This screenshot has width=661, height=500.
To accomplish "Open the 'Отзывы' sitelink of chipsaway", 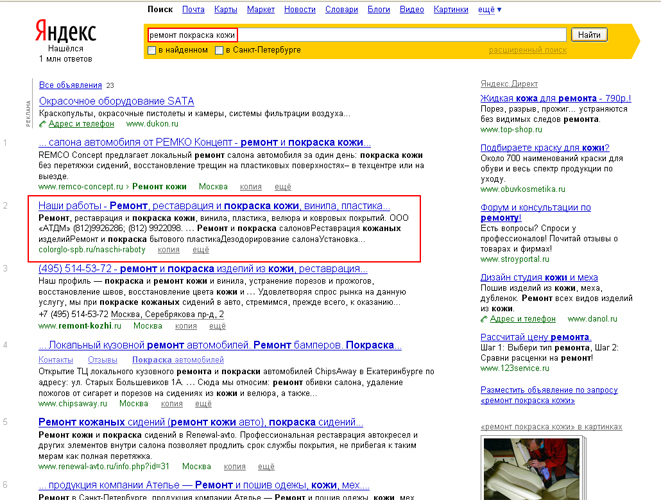I will pos(102,360).
